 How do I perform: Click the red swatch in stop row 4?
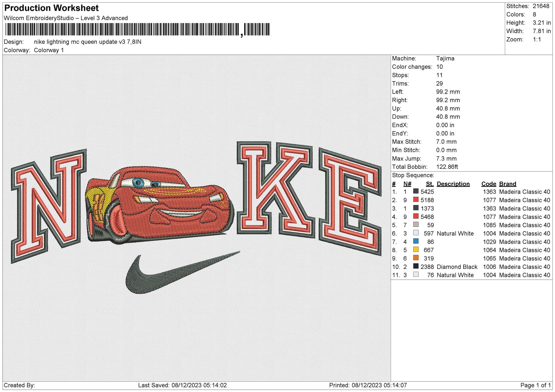tap(416, 216)
